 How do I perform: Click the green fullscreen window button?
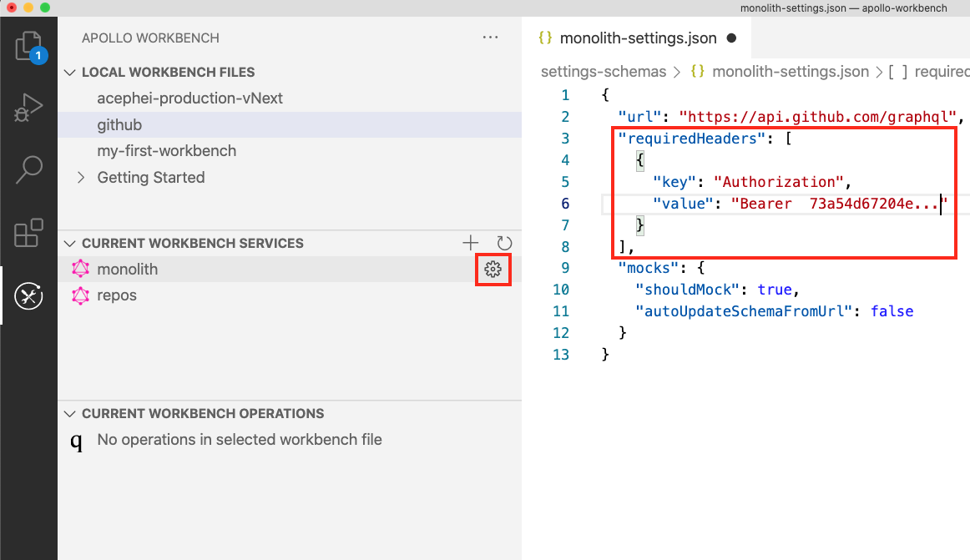(44, 8)
